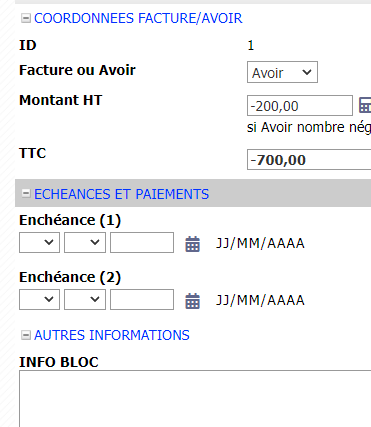The height and width of the screenshot is (427, 371).
Task: Focus the Montant HT input field
Action: tap(300, 106)
